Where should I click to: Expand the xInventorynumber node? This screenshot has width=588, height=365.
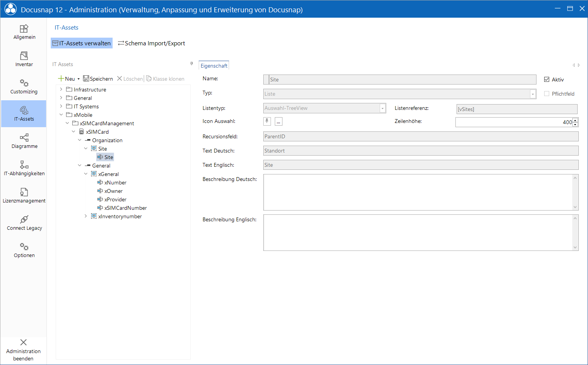point(86,216)
